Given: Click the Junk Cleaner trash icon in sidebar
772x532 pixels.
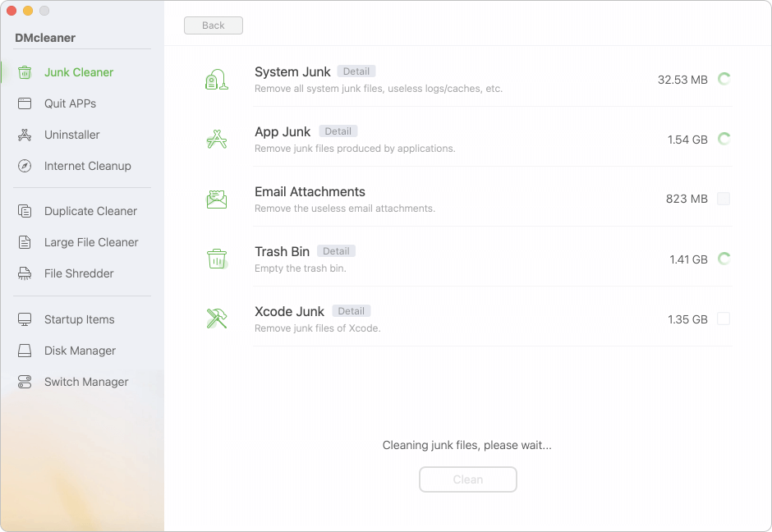Looking at the screenshot, I should point(25,72).
